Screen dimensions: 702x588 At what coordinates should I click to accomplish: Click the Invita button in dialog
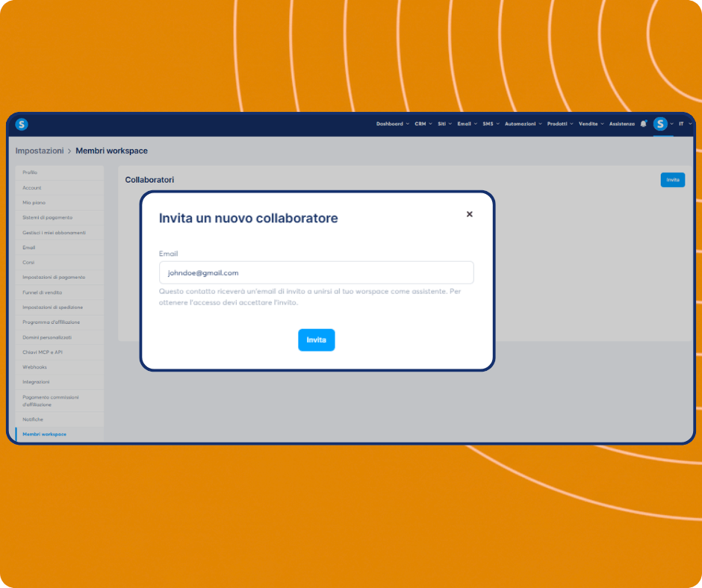316,340
